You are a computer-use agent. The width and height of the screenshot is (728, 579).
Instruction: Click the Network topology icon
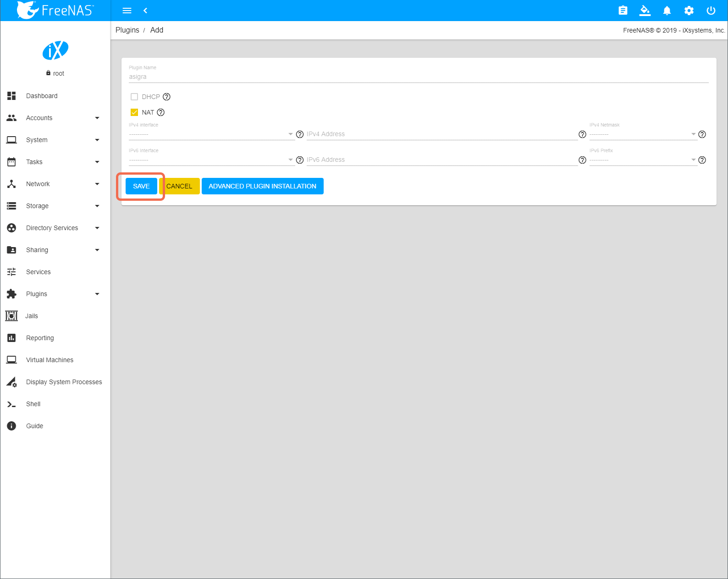11,184
